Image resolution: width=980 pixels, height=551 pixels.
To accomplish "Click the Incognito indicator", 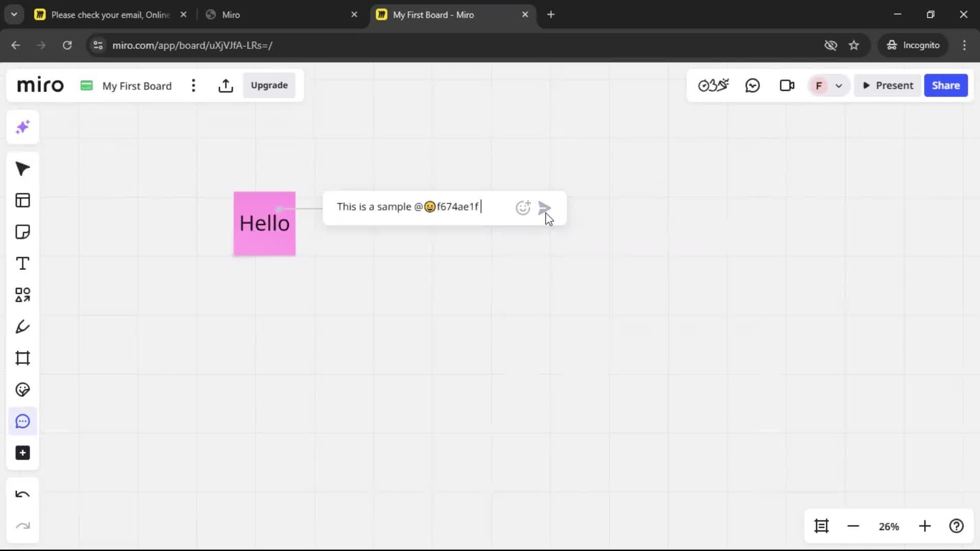I will [913, 45].
